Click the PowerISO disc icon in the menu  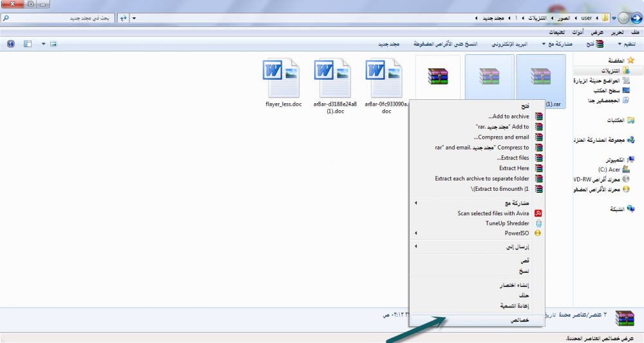pyautogui.click(x=538, y=233)
